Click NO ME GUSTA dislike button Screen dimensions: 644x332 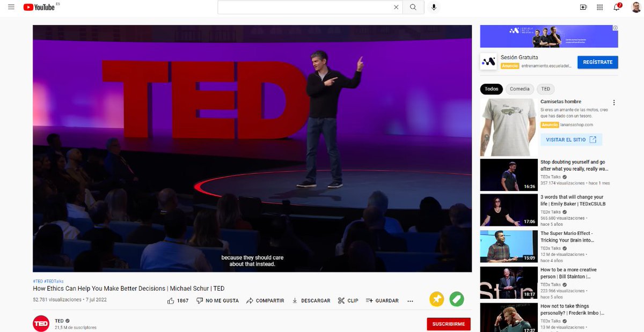217,301
